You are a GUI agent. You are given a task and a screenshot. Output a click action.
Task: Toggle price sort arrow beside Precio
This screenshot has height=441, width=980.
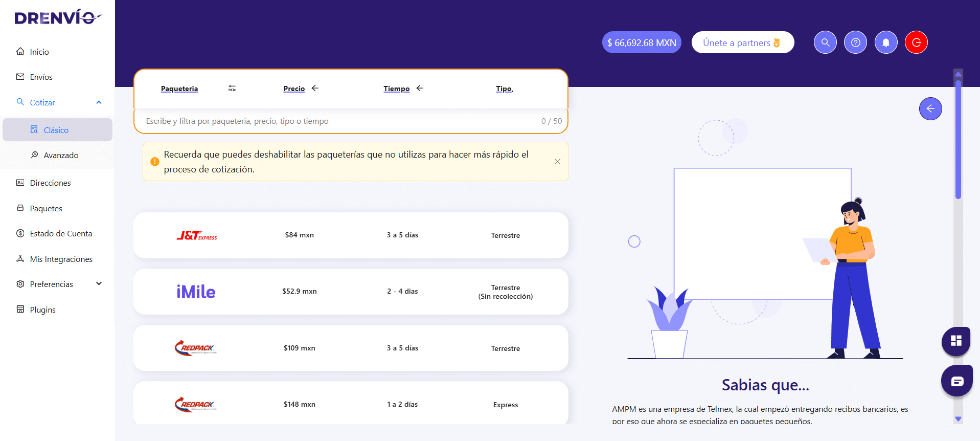[x=315, y=89]
